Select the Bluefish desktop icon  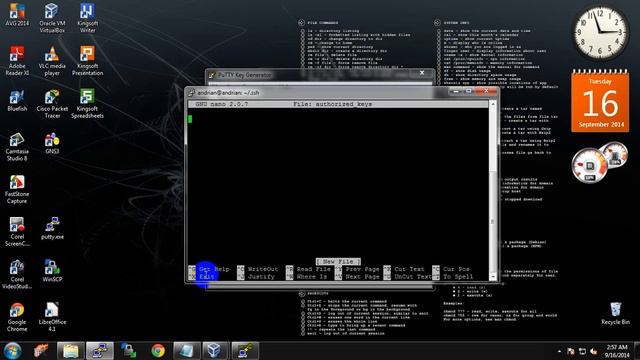(x=17, y=100)
